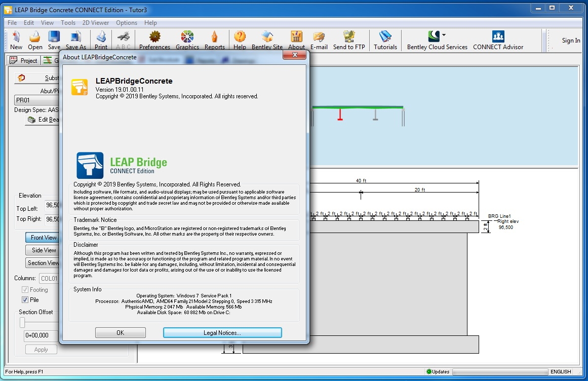
Task: Click the ABC toolbar icon
Action: [x=124, y=41]
